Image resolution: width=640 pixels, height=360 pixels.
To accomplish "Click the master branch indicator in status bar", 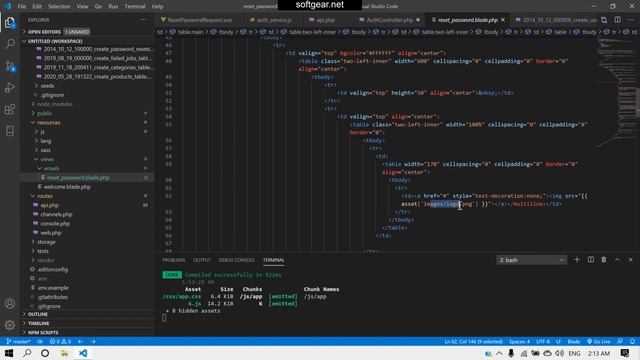I will point(18,341).
